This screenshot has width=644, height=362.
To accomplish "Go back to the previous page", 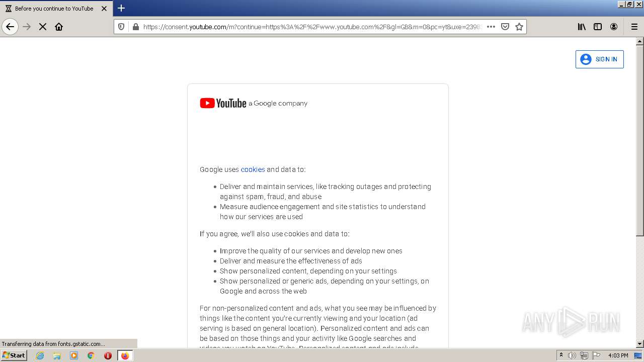I will 10,27.
